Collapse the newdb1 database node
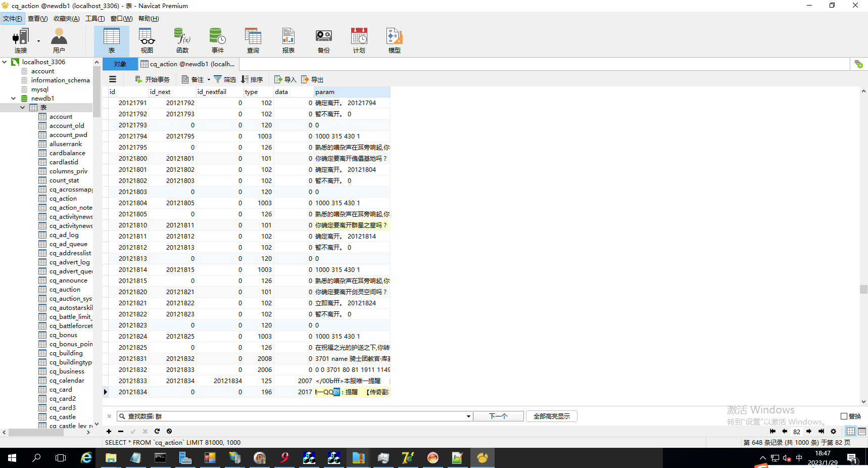Viewport: 868px width, 468px height. [x=14, y=99]
